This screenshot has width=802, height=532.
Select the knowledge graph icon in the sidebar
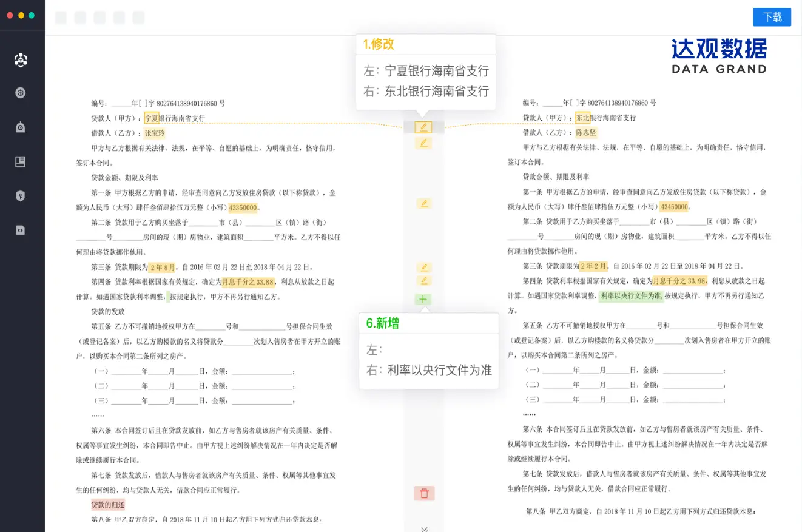pyautogui.click(x=21, y=60)
